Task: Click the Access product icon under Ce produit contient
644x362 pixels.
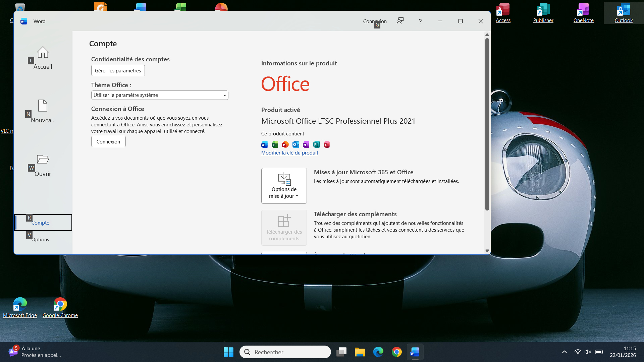Action: click(x=327, y=144)
